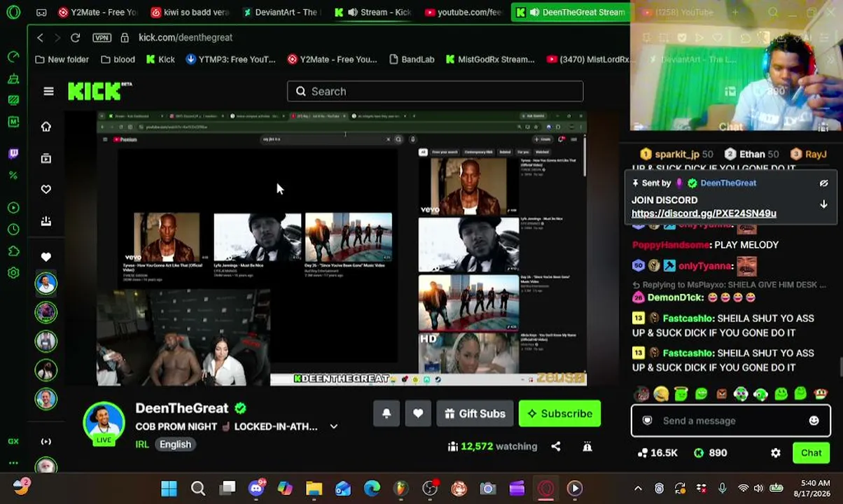Switch to the 'Stream - Kick' tab
Viewport: 843px width, 504px height.
[x=373, y=13]
